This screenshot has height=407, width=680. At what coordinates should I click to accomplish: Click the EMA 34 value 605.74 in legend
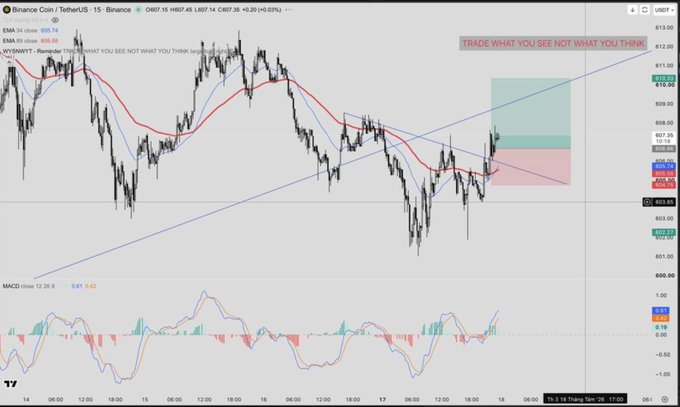pos(49,30)
